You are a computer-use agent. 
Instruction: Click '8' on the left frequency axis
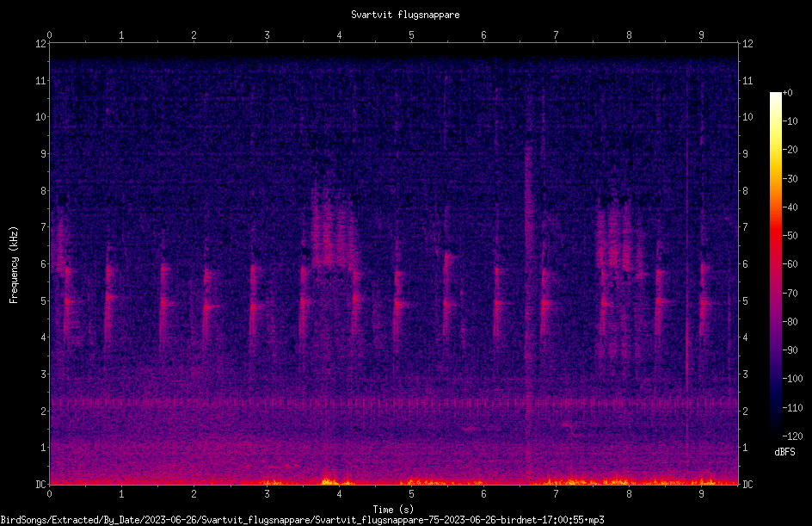(44, 190)
